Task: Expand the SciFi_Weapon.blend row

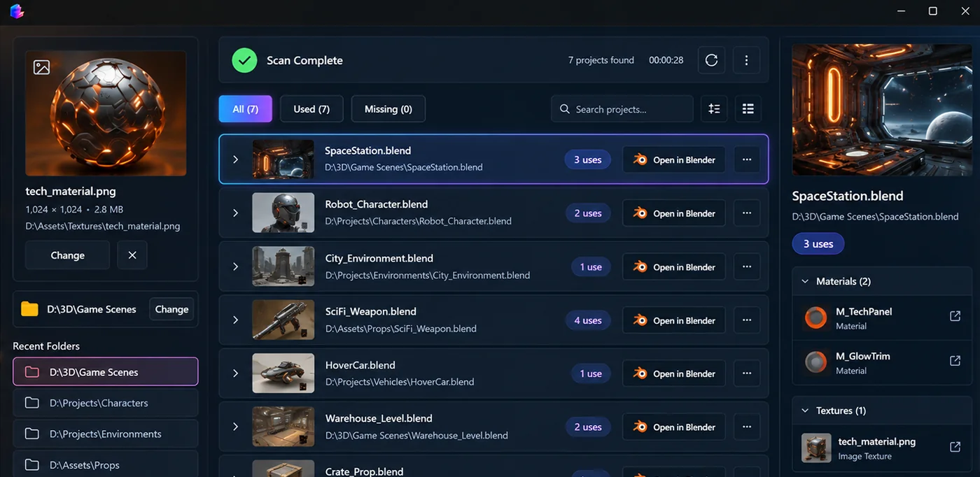Action: click(x=236, y=320)
